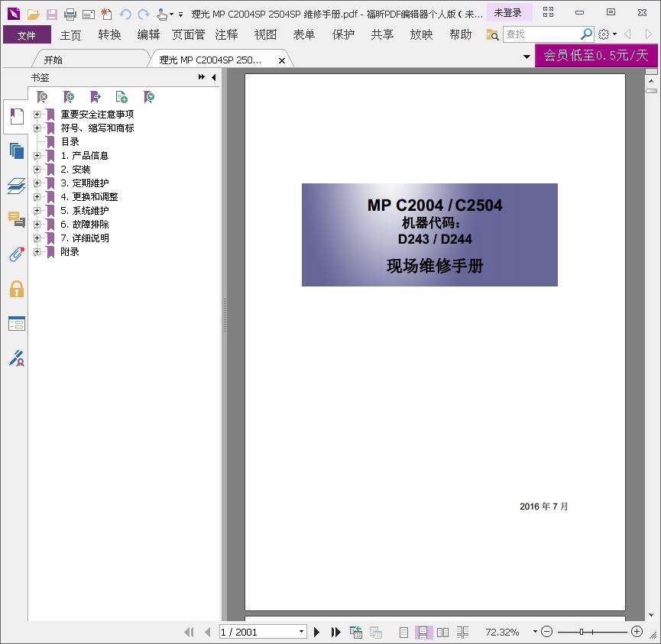Screen dimensions: 661x644
Task: Open the 视图 ribbon tab
Action: tap(265, 34)
